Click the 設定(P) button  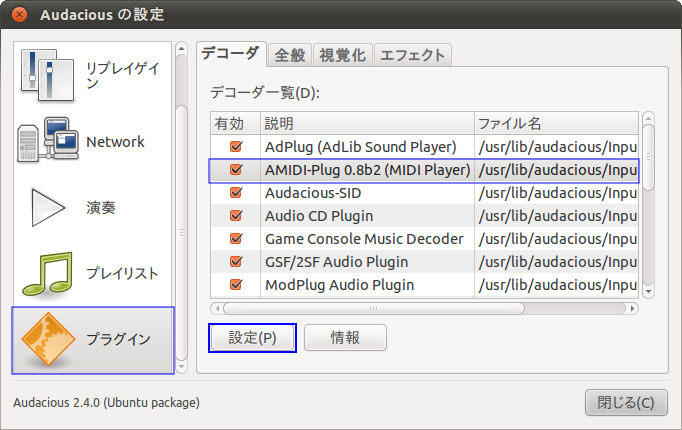tap(252, 338)
